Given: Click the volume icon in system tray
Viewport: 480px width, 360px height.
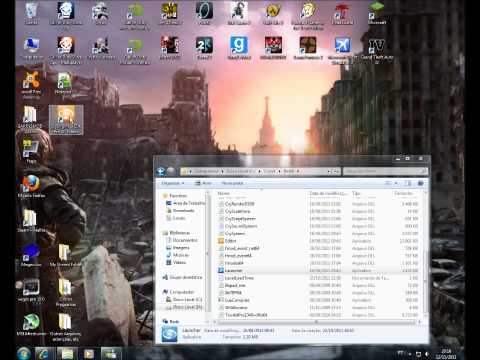Looking at the screenshot, I should coord(427,354).
